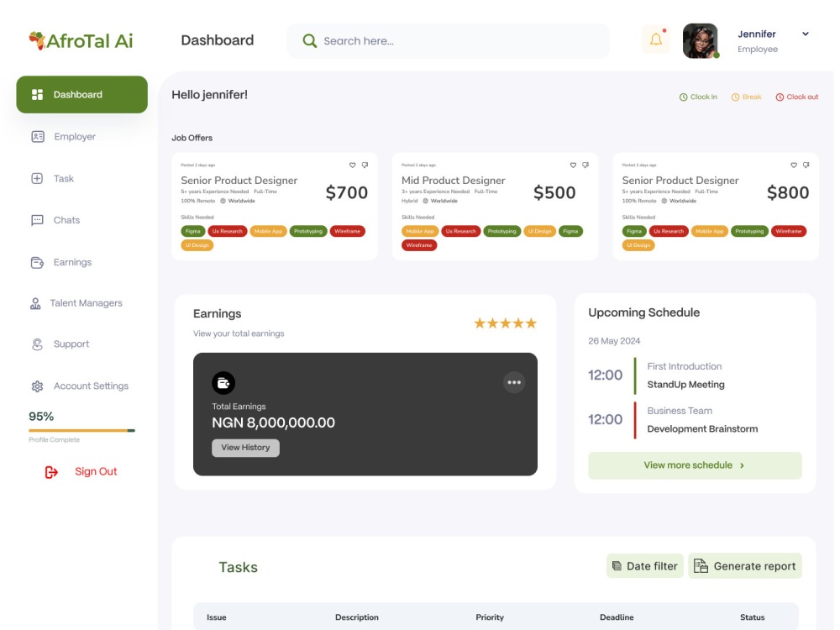Click the $800 price on third job

point(788,192)
